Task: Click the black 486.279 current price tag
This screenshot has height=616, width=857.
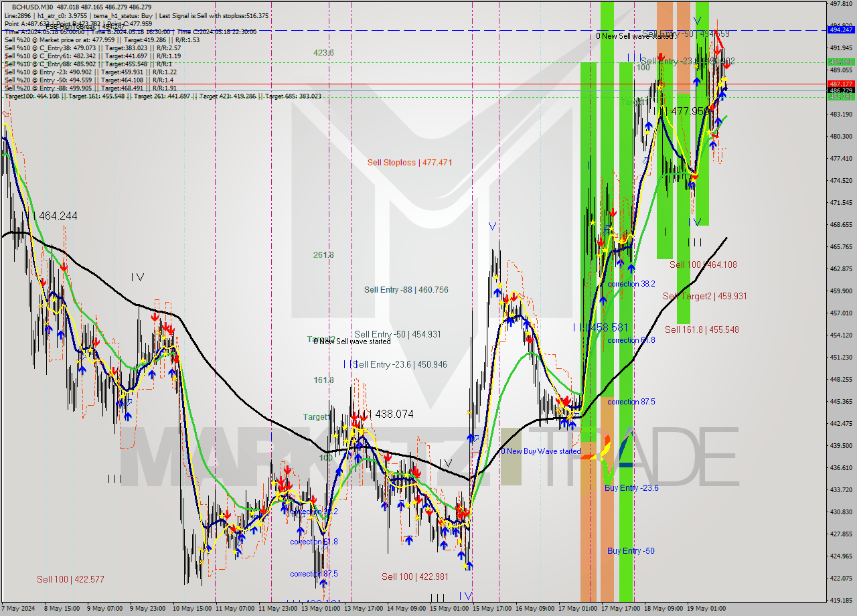Action: tap(841, 90)
